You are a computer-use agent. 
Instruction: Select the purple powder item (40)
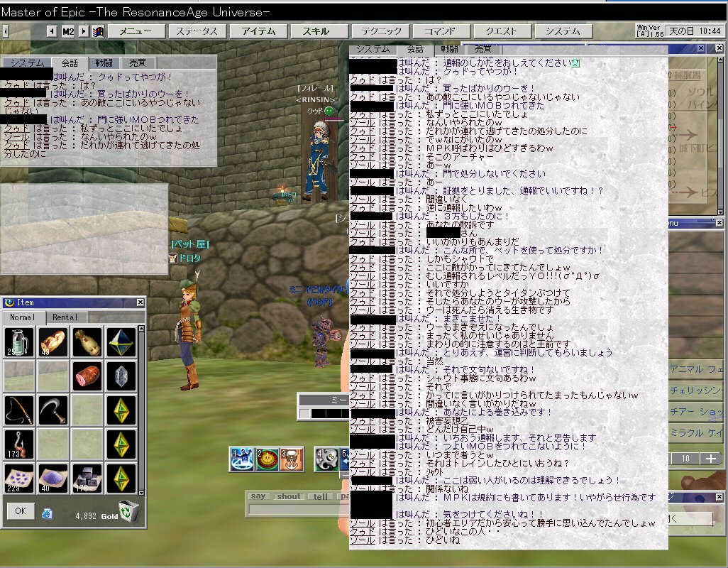[x=53, y=479]
